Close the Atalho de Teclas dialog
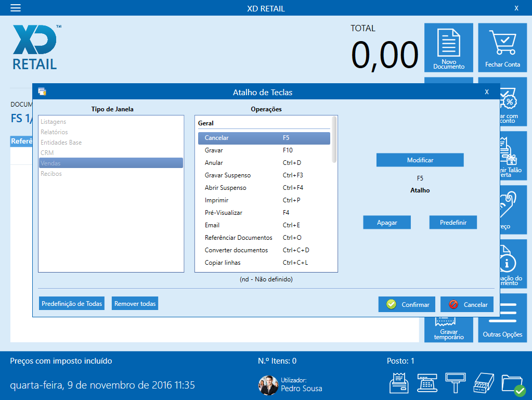 pos(487,92)
